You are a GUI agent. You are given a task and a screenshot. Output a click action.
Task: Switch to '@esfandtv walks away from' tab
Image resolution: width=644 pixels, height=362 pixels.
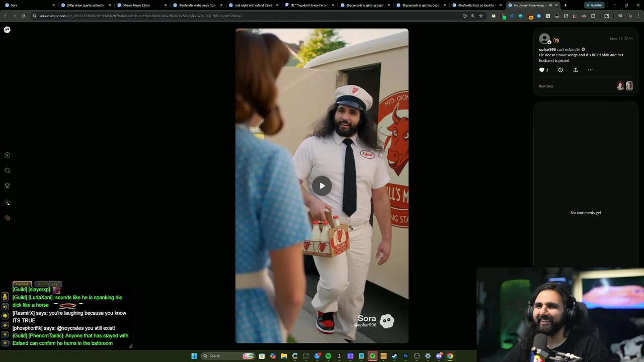tap(197, 5)
